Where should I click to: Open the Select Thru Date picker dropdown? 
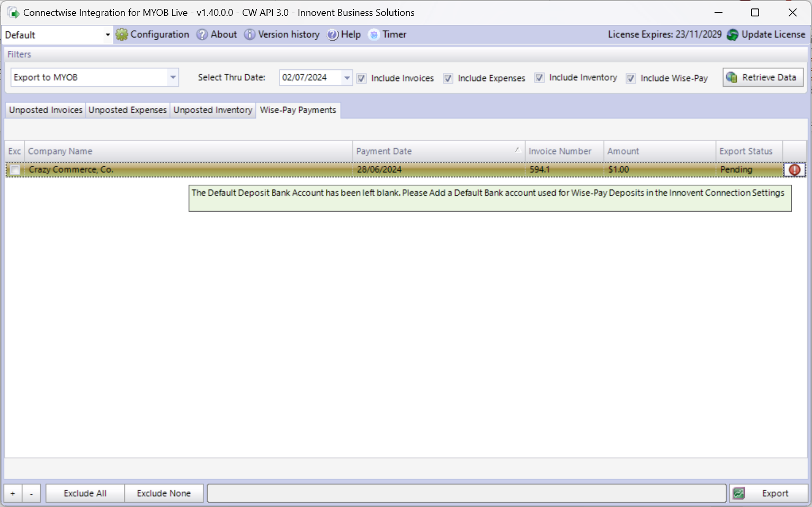[347, 78]
